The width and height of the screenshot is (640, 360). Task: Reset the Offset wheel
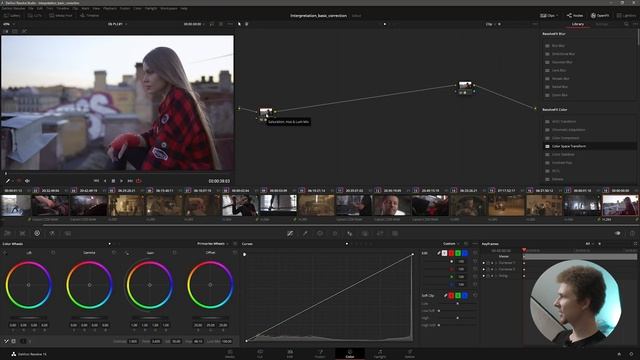coord(235,253)
